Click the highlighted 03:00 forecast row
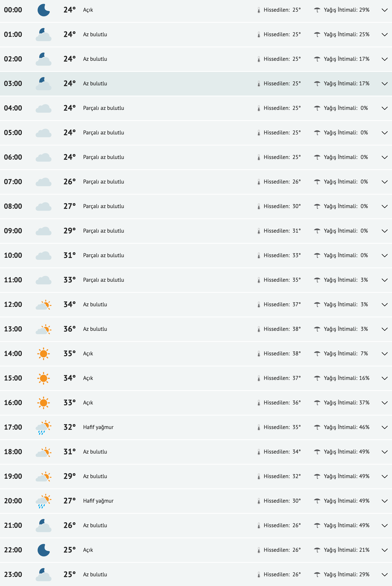 [175, 84]
